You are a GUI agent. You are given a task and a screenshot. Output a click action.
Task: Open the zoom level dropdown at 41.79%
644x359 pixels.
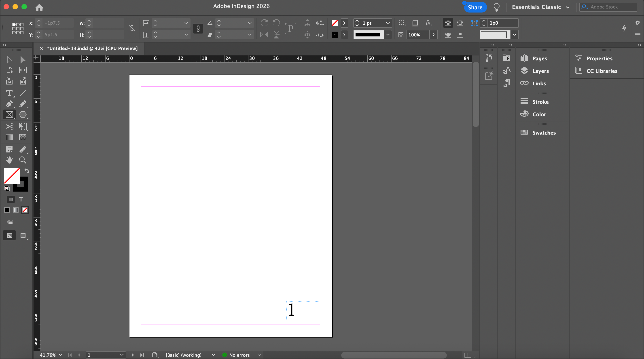[x=61, y=355]
